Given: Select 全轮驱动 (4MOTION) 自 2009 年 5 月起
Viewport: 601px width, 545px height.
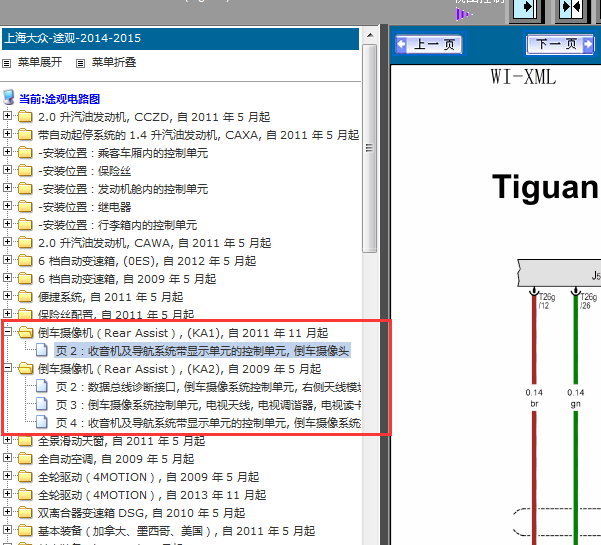Looking at the screenshot, I should click(x=148, y=477).
